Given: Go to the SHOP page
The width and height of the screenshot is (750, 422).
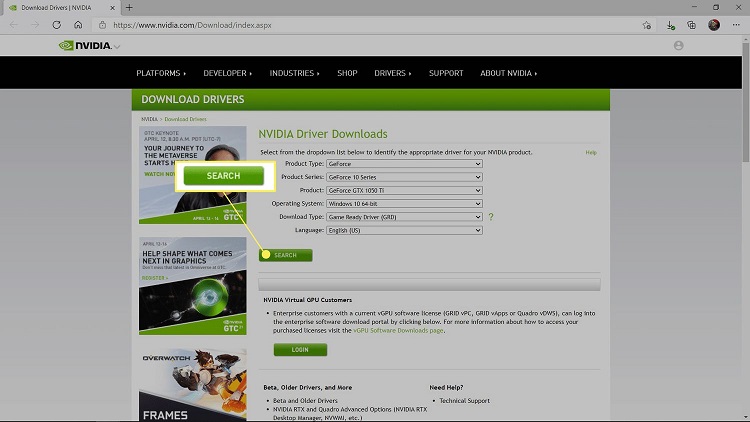Looking at the screenshot, I should (x=347, y=73).
